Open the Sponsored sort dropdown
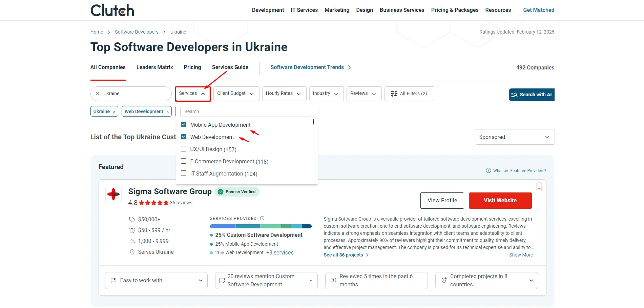644x308 pixels. pos(515,137)
